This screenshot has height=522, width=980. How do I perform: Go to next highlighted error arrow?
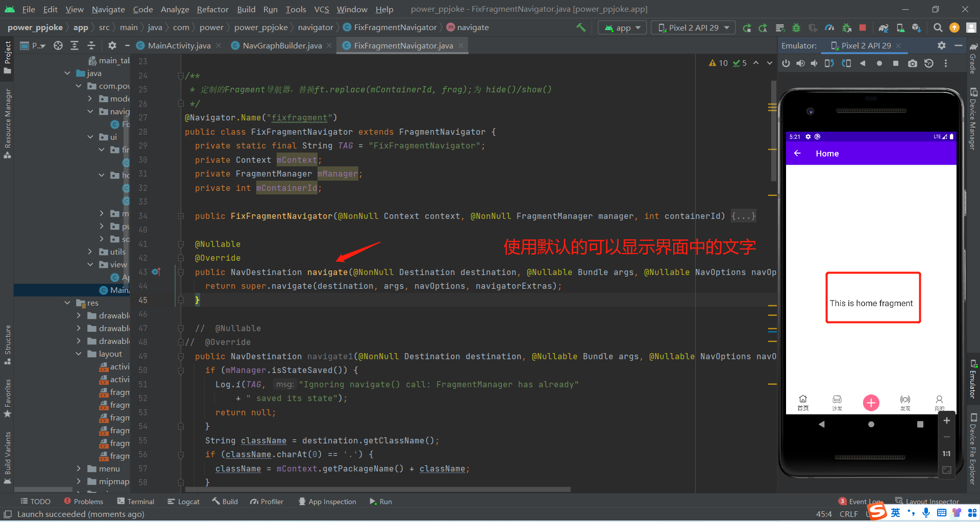(770, 63)
